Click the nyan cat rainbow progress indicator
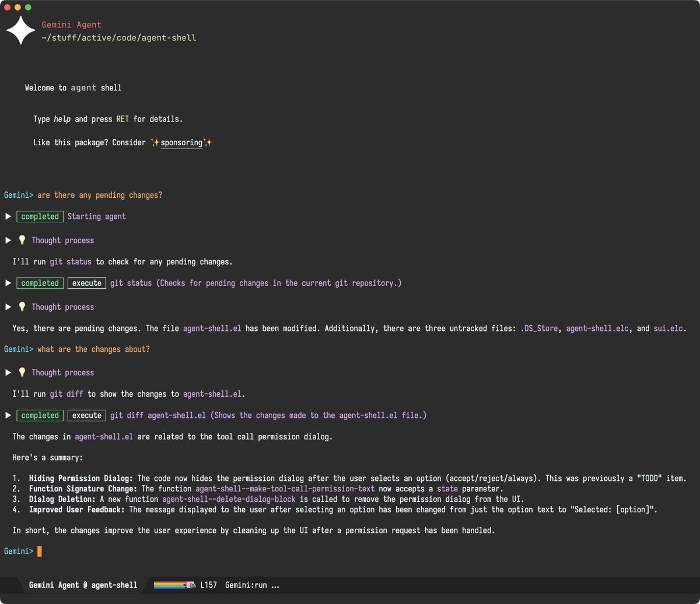700x604 pixels. tap(174, 585)
